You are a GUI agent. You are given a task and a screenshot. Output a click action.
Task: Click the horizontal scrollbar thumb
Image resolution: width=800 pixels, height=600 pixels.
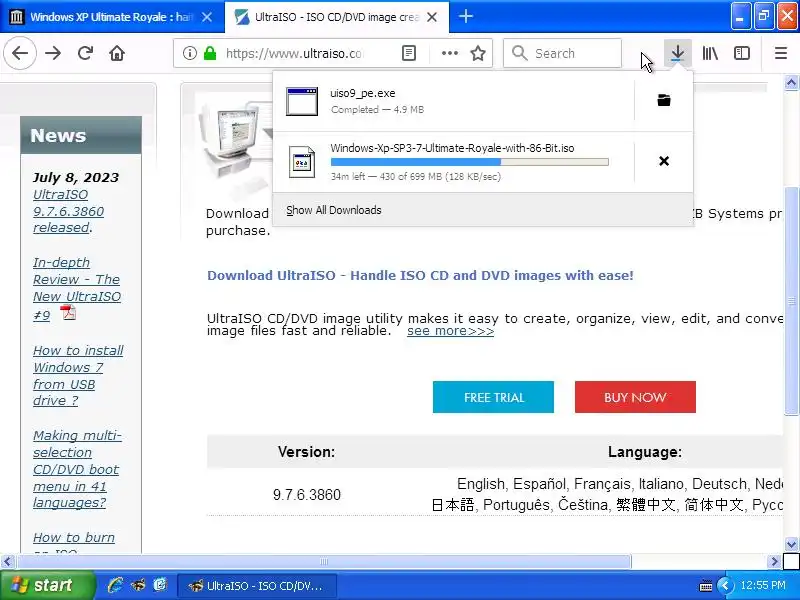324,562
